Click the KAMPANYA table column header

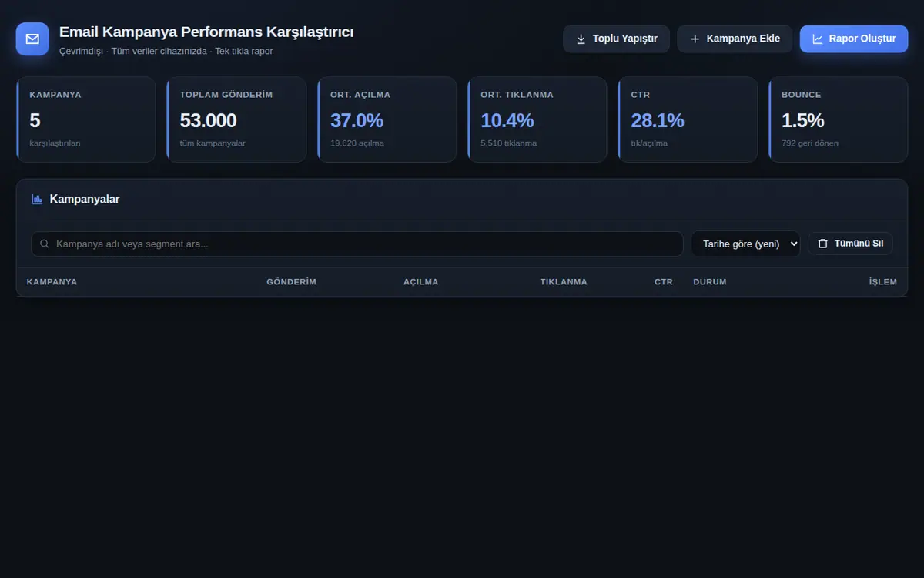point(52,282)
